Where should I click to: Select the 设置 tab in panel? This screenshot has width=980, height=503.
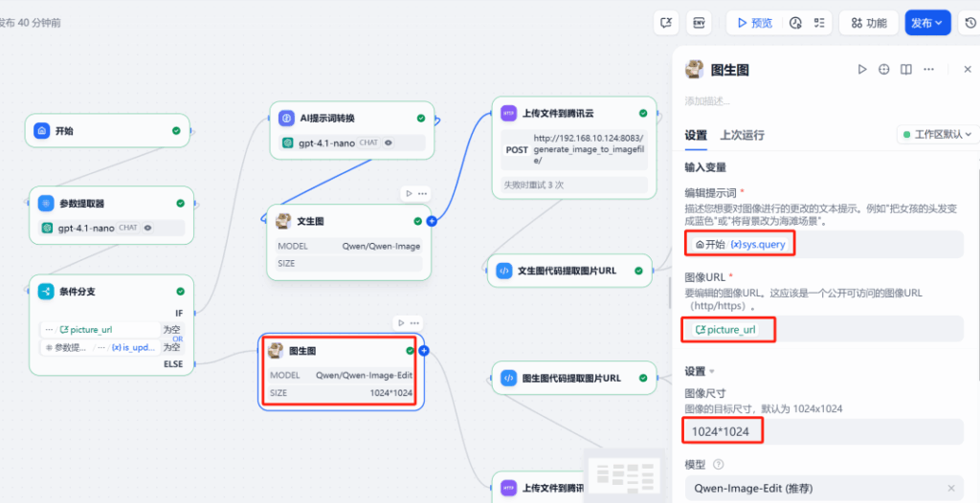[x=696, y=135]
